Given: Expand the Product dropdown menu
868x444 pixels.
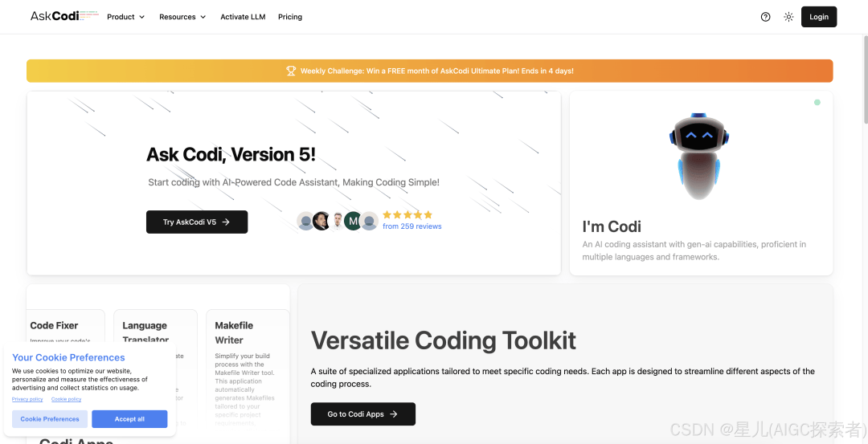Looking at the screenshot, I should coord(125,17).
